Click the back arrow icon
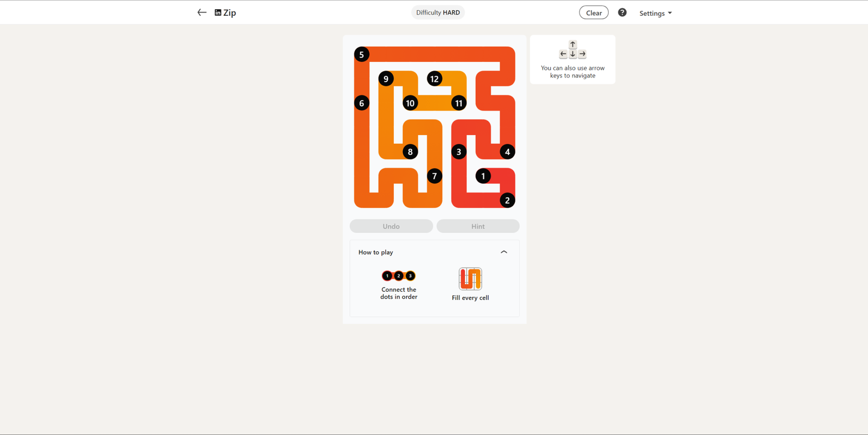868x435 pixels. pyautogui.click(x=202, y=12)
